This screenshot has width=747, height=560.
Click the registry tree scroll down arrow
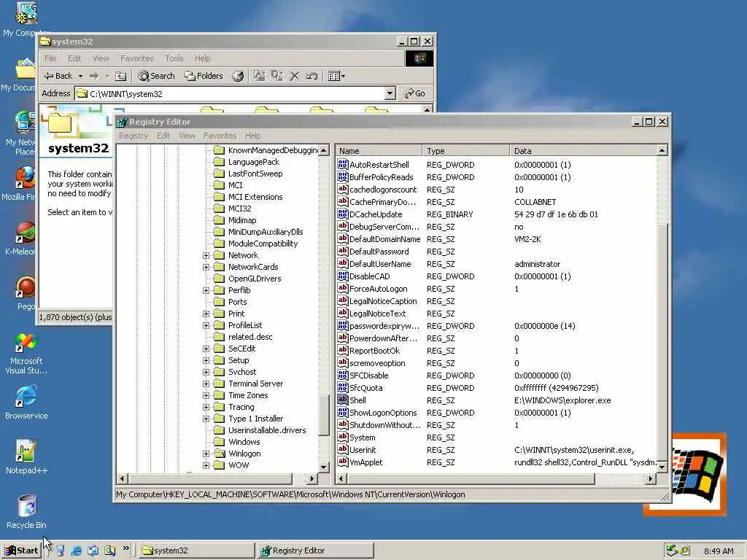(323, 467)
